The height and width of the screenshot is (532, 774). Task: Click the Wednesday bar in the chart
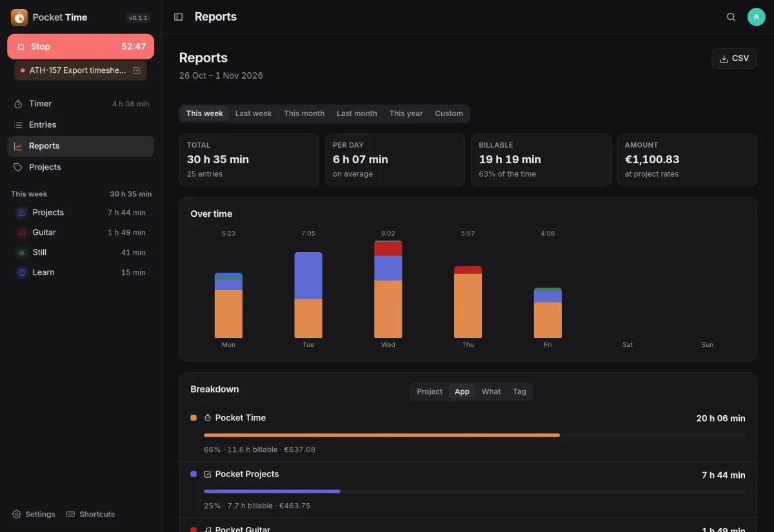click(x=388, y=290)
